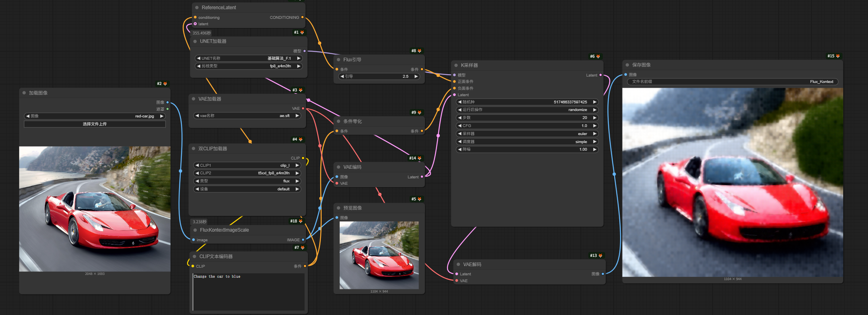Screen dimensions: 868x315
Task: Click the right arrow to increase 步数
Action: click(x=595, y=118)
